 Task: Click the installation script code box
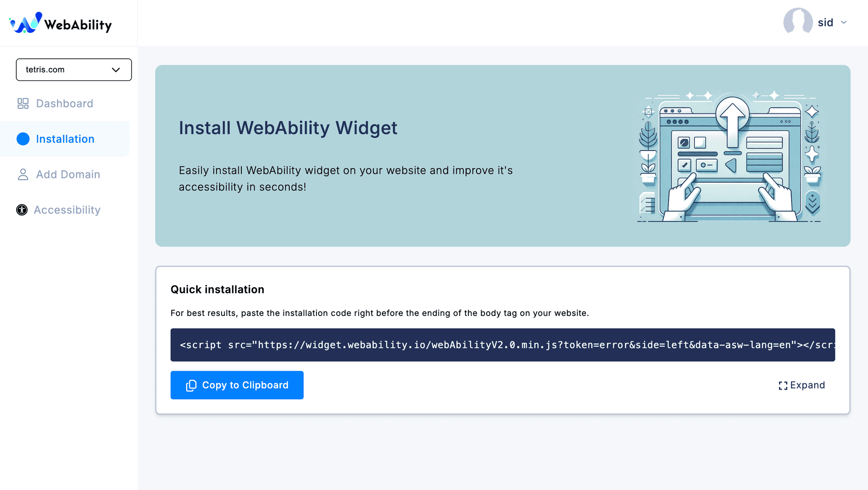click(x=503, y=345)
